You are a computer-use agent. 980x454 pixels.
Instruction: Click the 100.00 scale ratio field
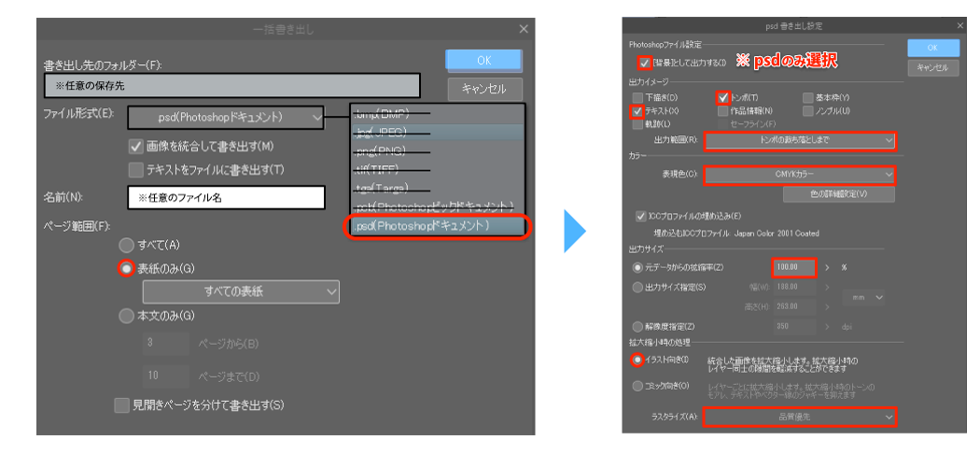pyautogui.click(x=793, y=268)
